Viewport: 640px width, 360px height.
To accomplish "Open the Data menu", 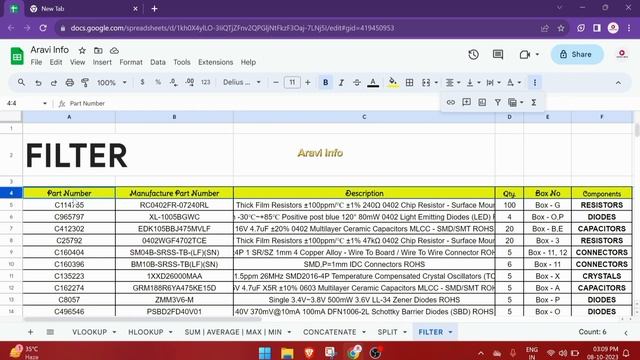I will click(158, 62).
